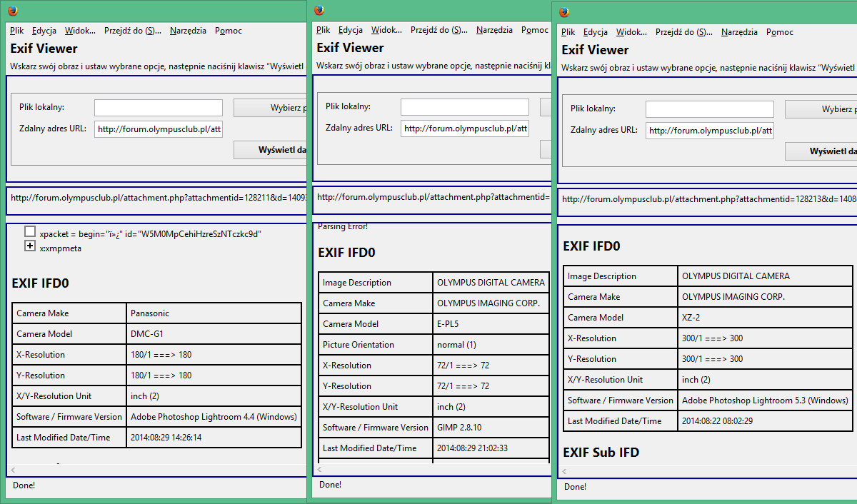Open Plik menu in the leftmost window
This screenshot has height=504, width=857.
pos(17,31)
